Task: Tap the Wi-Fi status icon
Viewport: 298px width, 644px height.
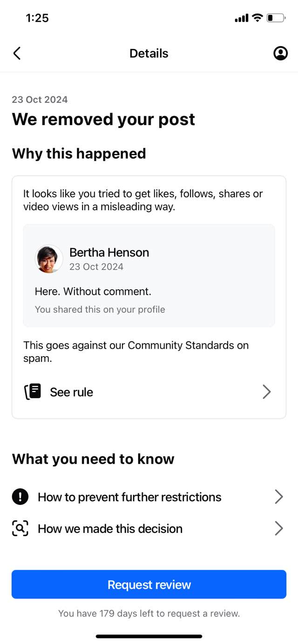Action: 257,18
